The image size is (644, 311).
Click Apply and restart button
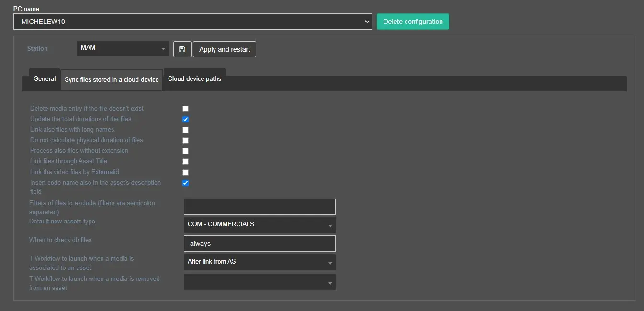224,49
